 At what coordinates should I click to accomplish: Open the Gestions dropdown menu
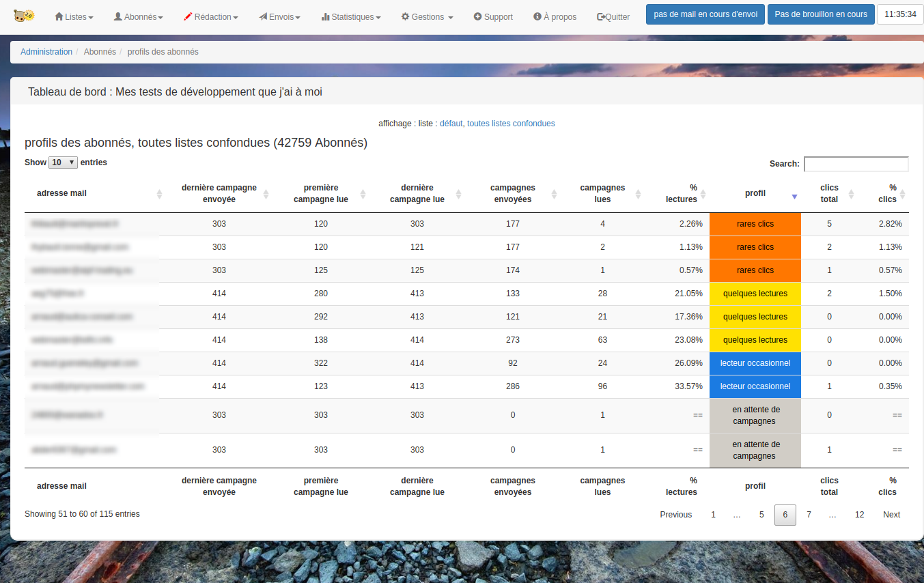point(427,16)
